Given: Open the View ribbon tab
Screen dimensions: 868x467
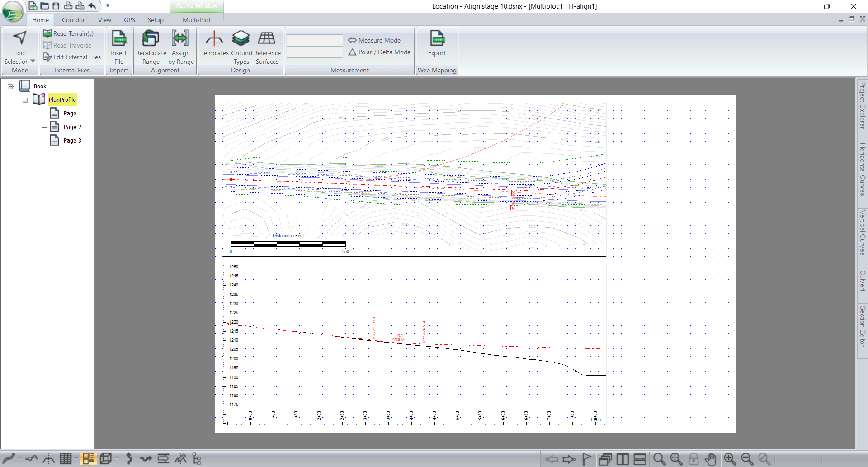Looking at the screenshot, I should point(104,20).
